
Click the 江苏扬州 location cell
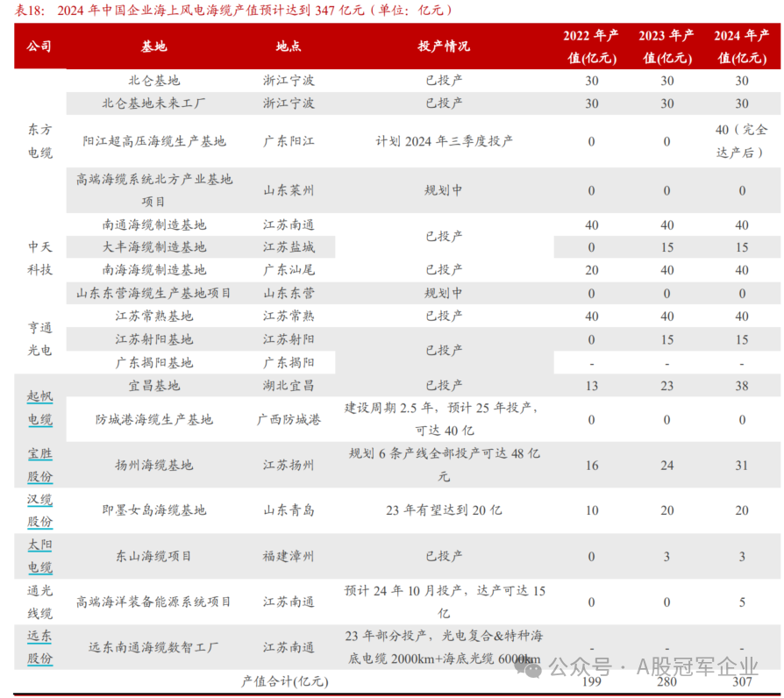click(x=289, y=465)
